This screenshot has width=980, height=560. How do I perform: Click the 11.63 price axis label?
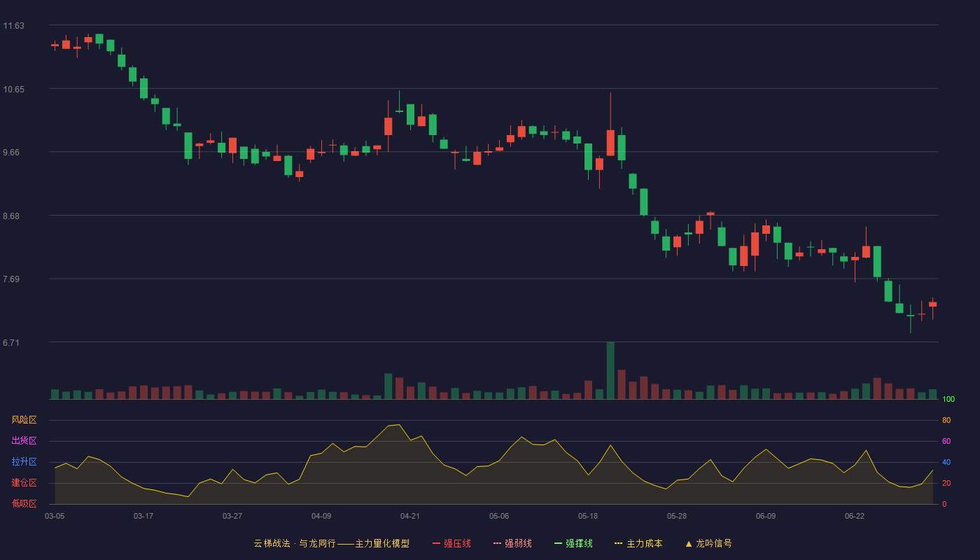13,26
